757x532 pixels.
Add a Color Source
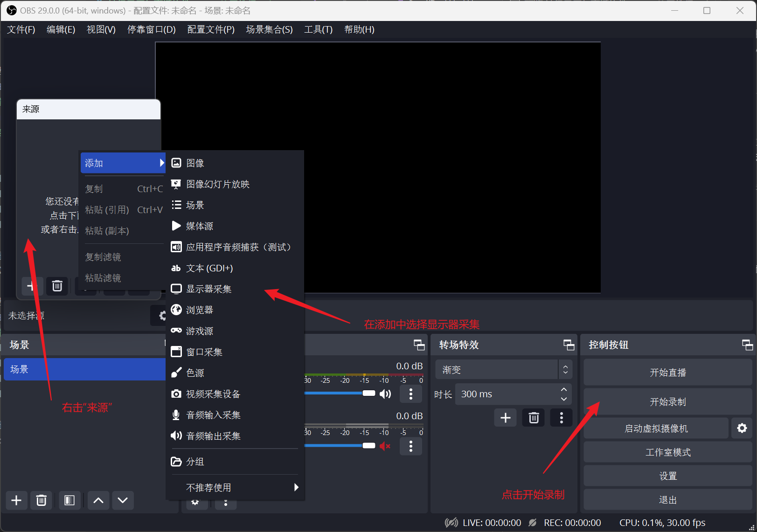pyautogui.click(x=235, y=373)
